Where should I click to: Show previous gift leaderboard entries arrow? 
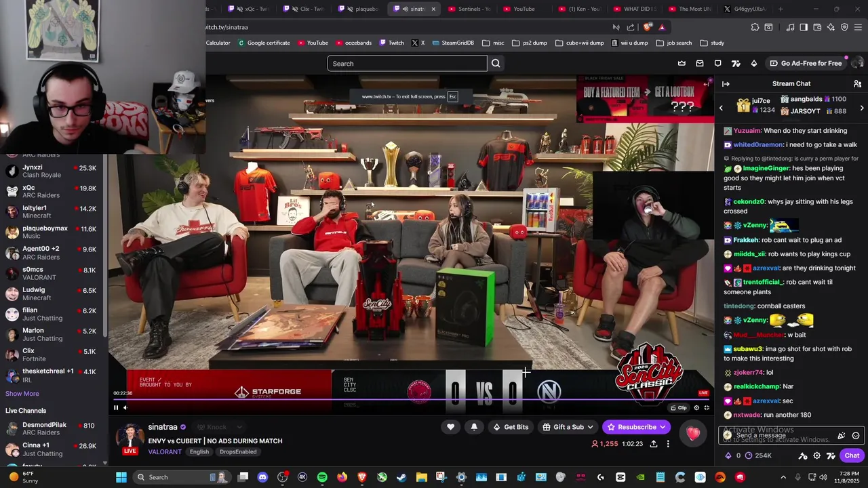721,108
